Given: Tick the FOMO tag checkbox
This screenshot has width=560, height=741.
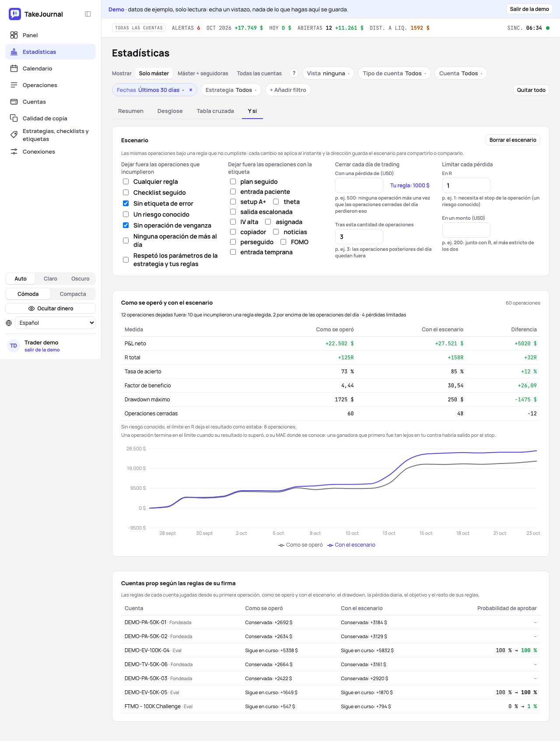Looking at the screenshot, I should 283,242.
